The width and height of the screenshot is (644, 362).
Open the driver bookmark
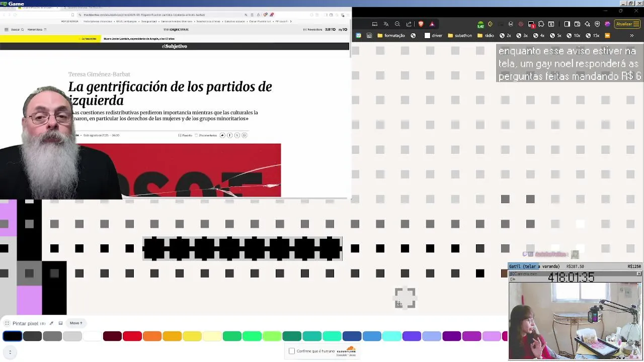[x=433, y=36]
